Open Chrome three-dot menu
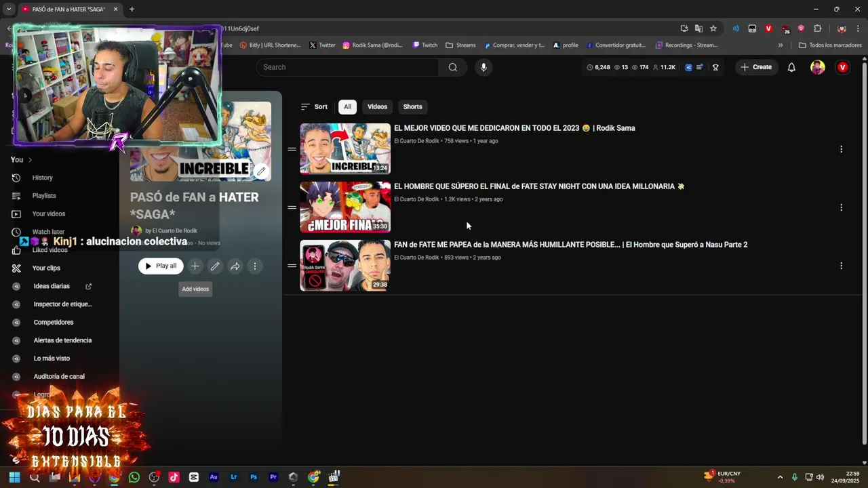868x488 pixels. pyautogui.click(x=858, y=28)
